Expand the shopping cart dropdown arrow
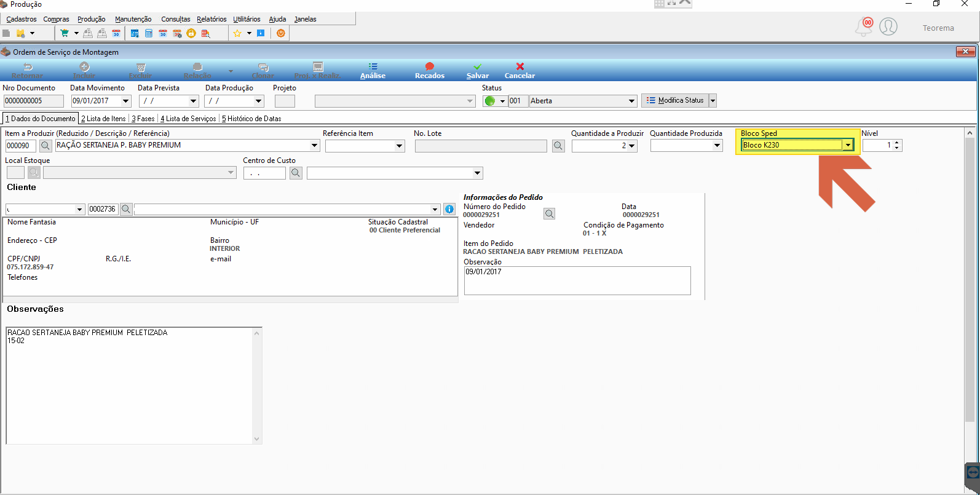Viewport: 980px width, 495px height. (76, 33)
